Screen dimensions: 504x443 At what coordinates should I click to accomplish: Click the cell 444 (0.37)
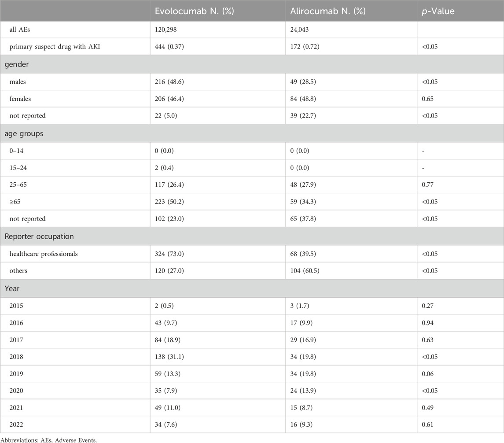click(x=169, y=47)
